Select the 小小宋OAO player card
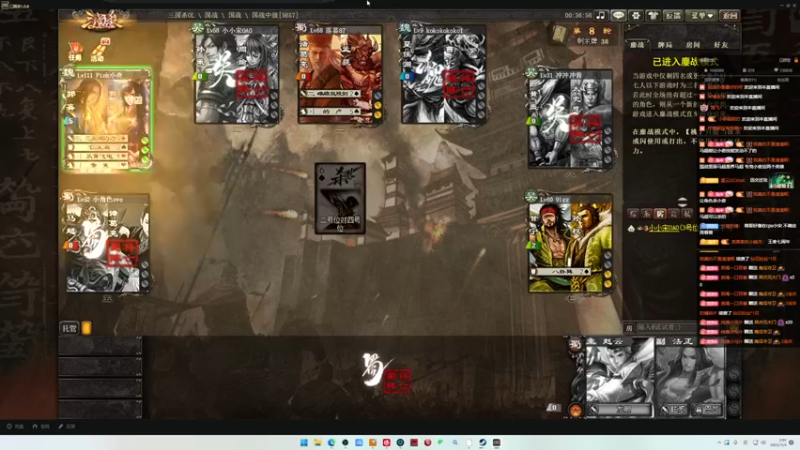This screenshot has height=450, width=800. pos(236,74)
